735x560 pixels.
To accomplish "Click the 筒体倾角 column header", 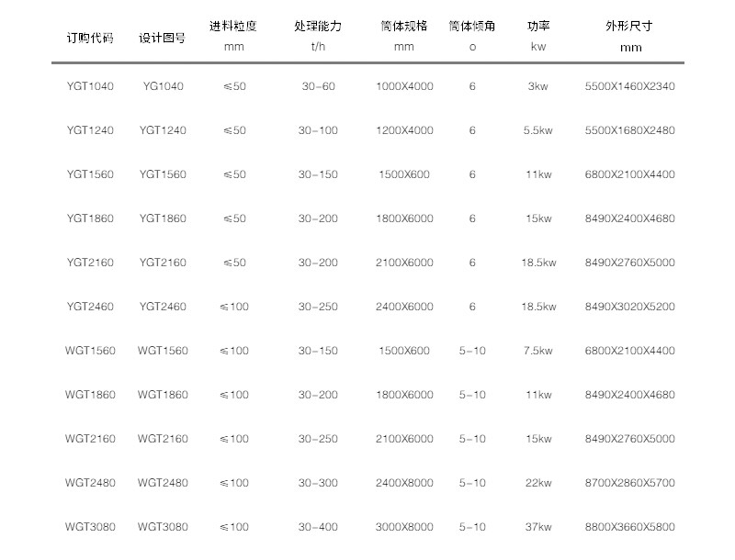I will click(x=472, y=27).
